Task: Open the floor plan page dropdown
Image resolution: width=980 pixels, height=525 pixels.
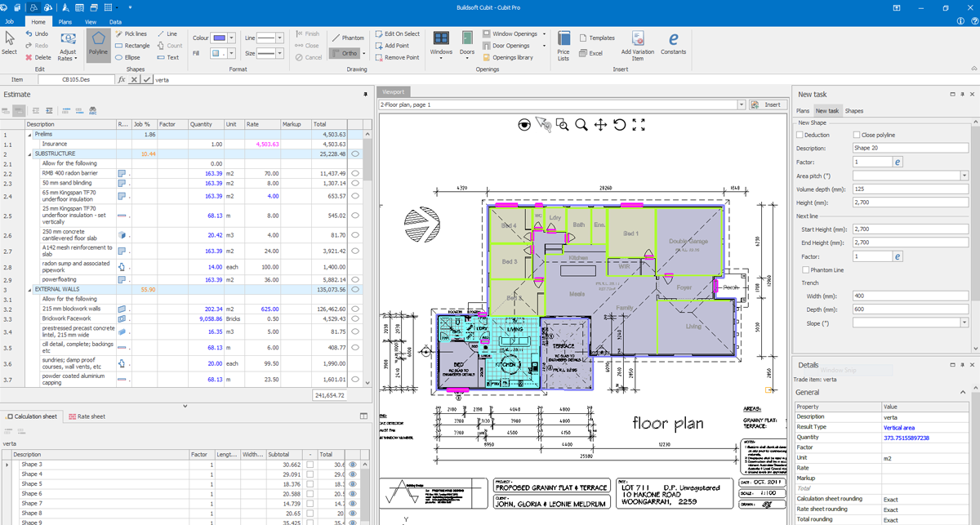Action: (x=741, y=105)
